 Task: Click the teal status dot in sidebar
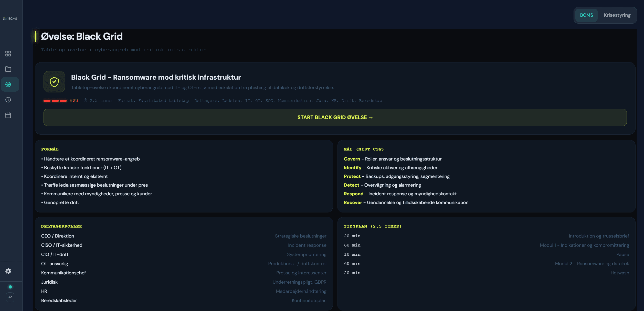tap(10, 287)
